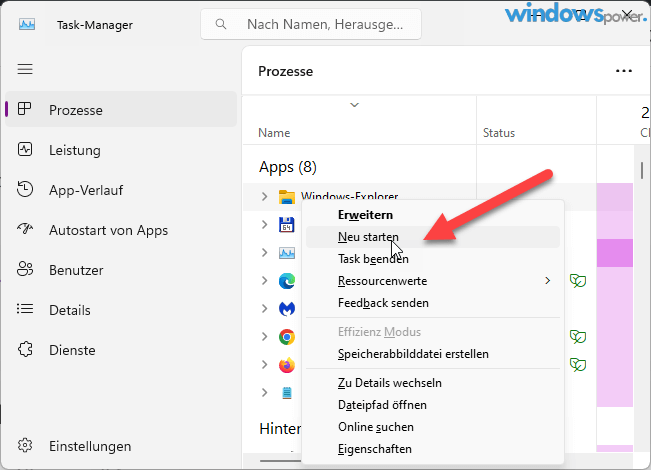Expand the Malwarebytes process group
Image resolution: width=651 pixels, height=470 pixels.
click(264, 308)
